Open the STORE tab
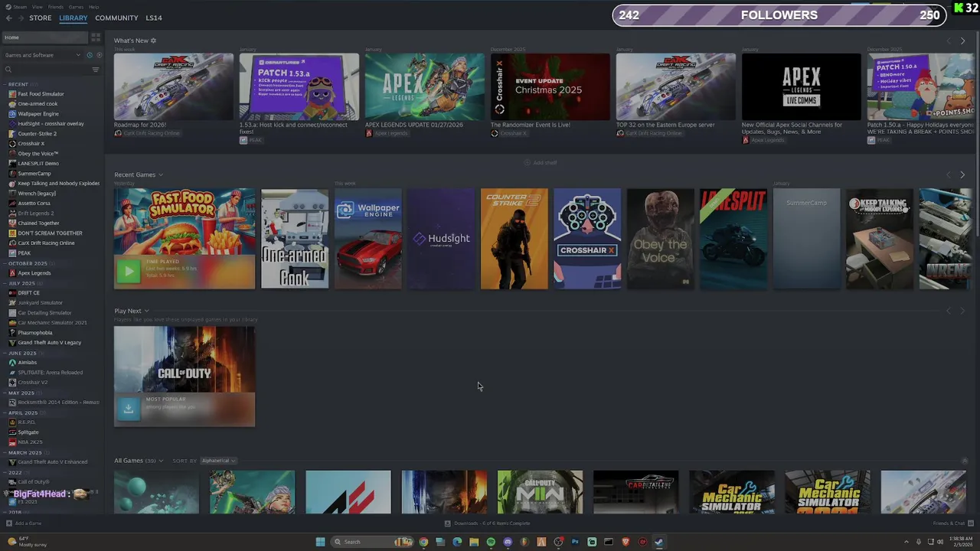 coord(41,18)
